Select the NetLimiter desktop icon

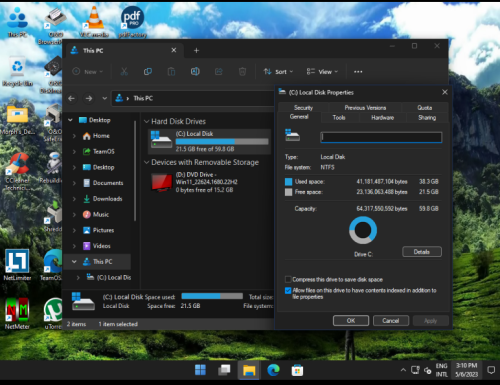point(17,264)
